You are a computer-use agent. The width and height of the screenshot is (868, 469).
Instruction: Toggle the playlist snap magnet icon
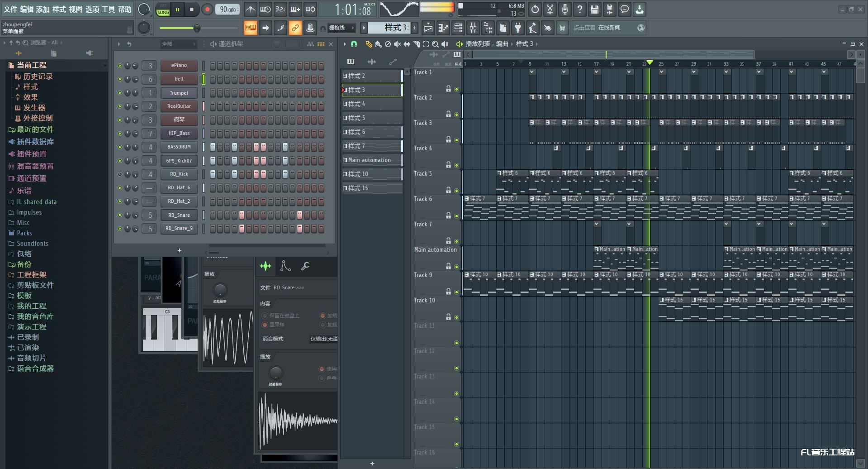pyautogui.click(x=354, y=44)
